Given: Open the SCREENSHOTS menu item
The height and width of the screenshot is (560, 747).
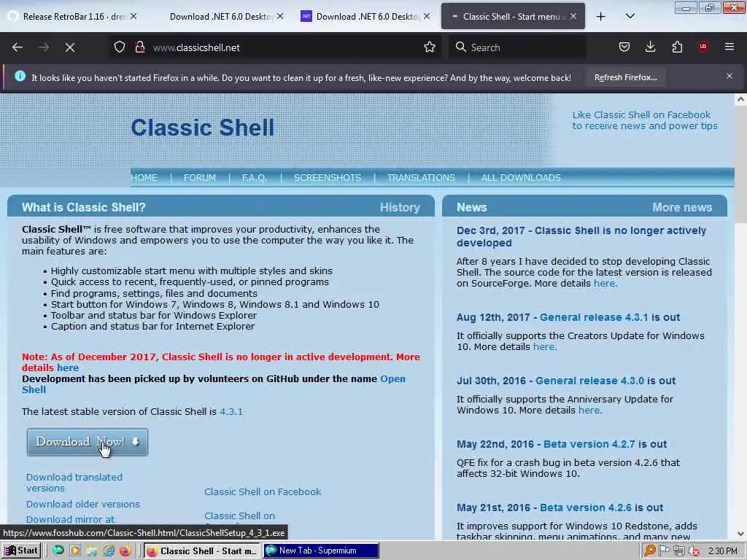Looking at the screenshot, I should click(328, 178).
